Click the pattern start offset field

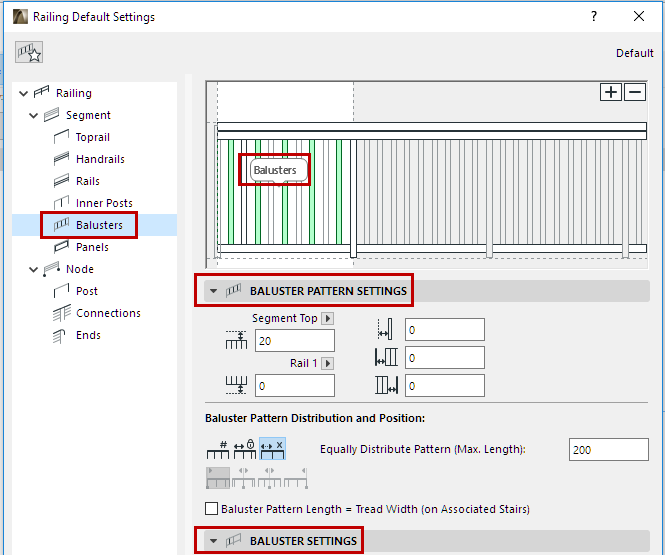pos(445,358)
